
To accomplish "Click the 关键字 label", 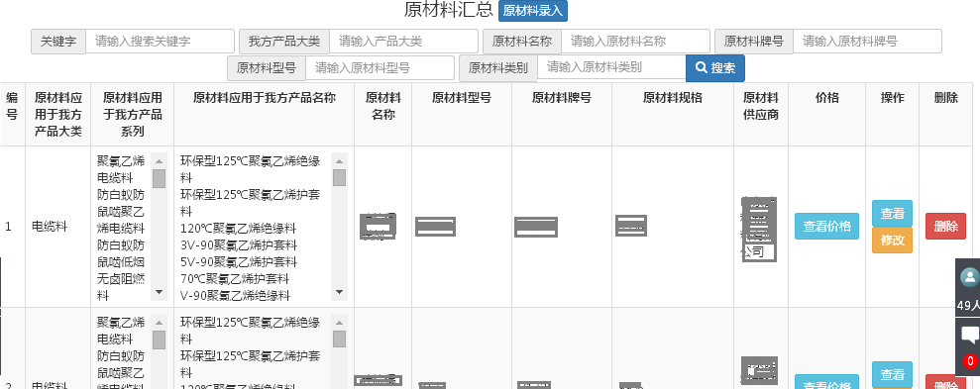I will 58,42.
